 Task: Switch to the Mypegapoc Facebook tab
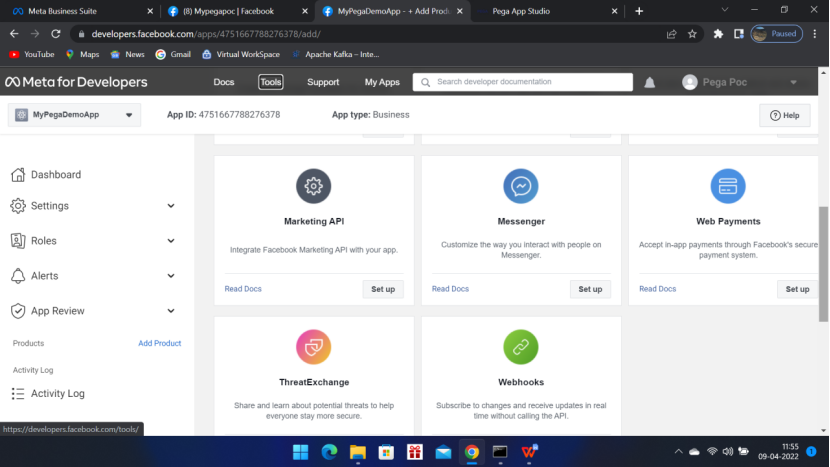pos(237,11)
